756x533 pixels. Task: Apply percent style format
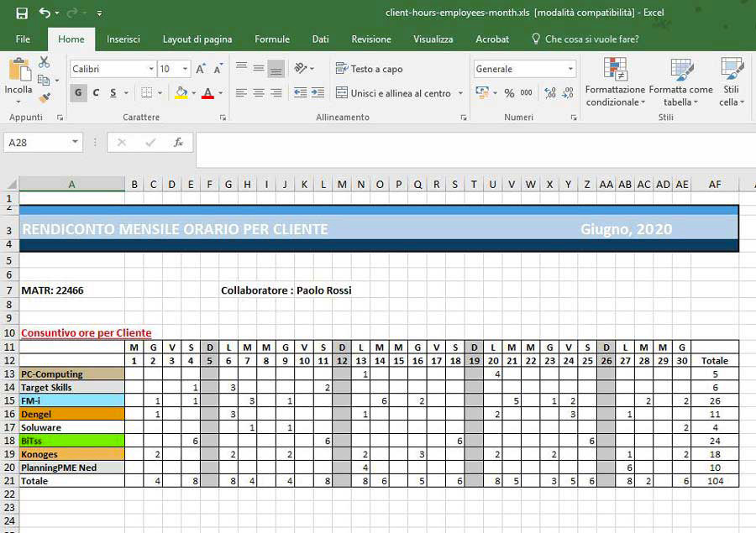click(509, 93)
